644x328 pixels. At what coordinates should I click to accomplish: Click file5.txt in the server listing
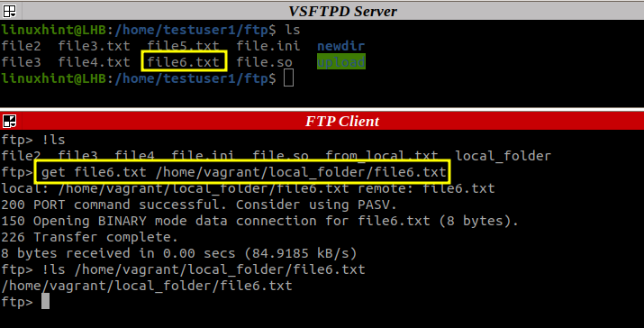tap(183, 46)
